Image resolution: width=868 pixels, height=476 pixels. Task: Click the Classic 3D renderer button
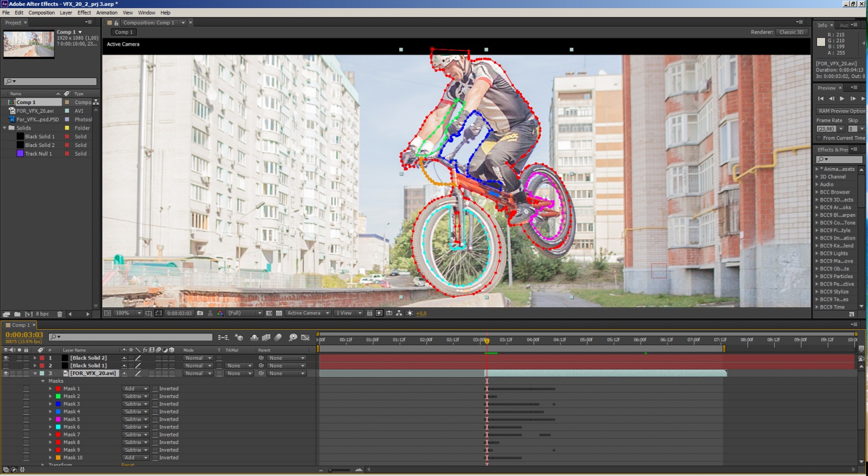[791, 32]
